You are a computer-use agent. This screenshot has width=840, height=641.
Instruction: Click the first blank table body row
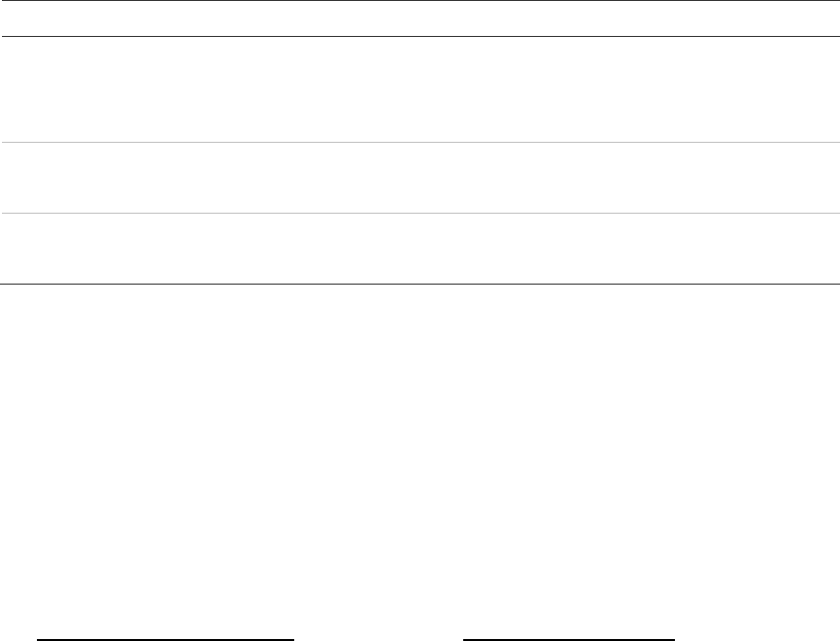420,90
